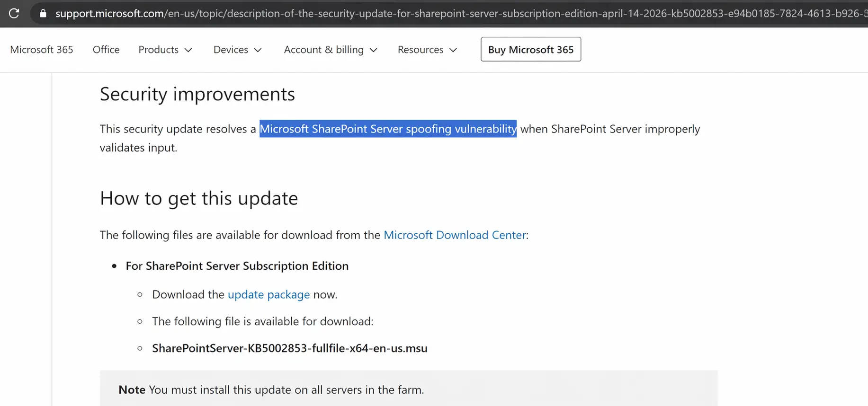Click the chevron arrow beside Products
Viewport: 868px width, 406px height.
pos(188,50)
